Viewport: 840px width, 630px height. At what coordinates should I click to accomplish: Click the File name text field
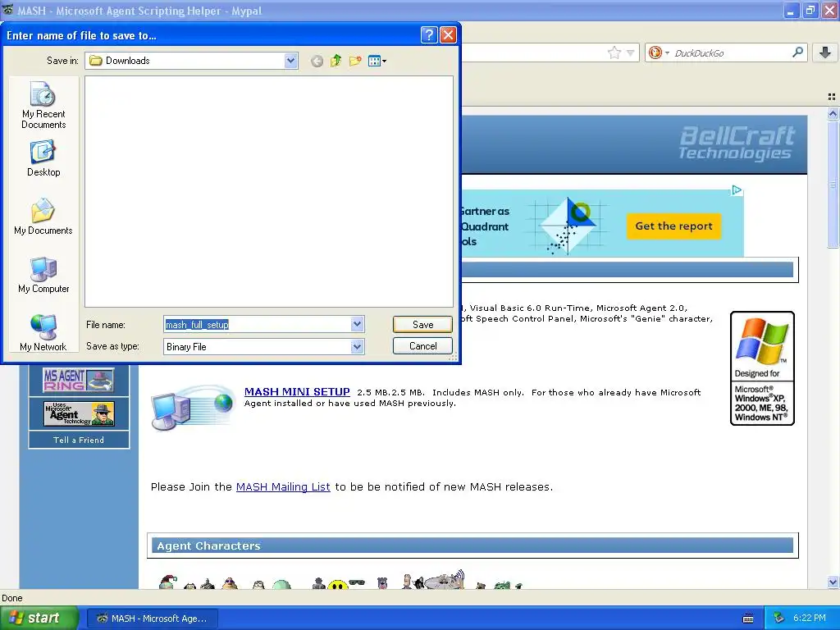[257, 324]
